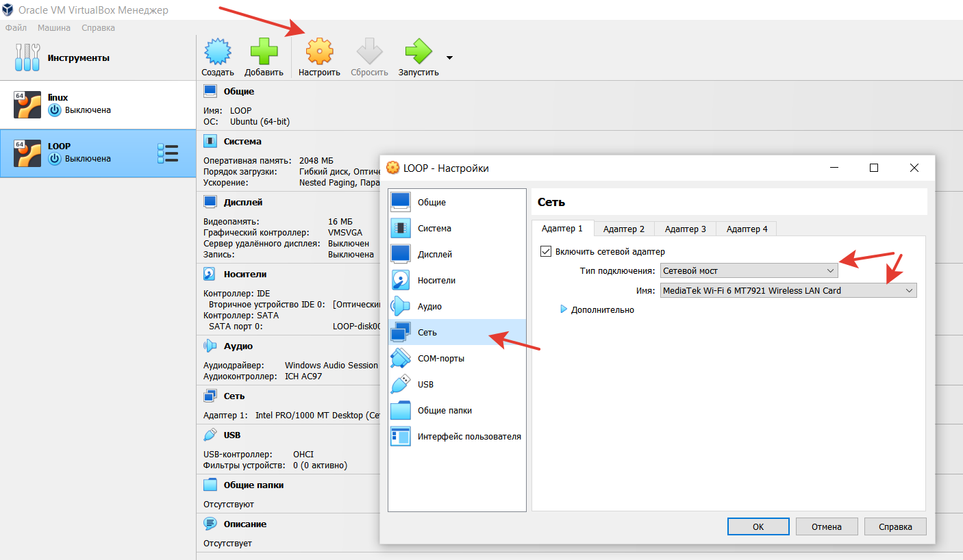Image resolution: width=963 pixels, height=560 pixels.
Task: Select the linux virtual machine
Action: click(x=98, y=104)
